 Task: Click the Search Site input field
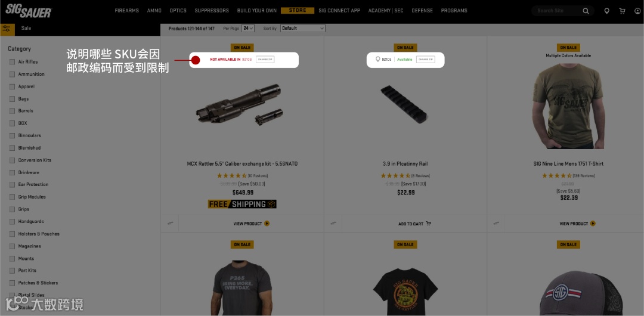(x=558, y=11)
